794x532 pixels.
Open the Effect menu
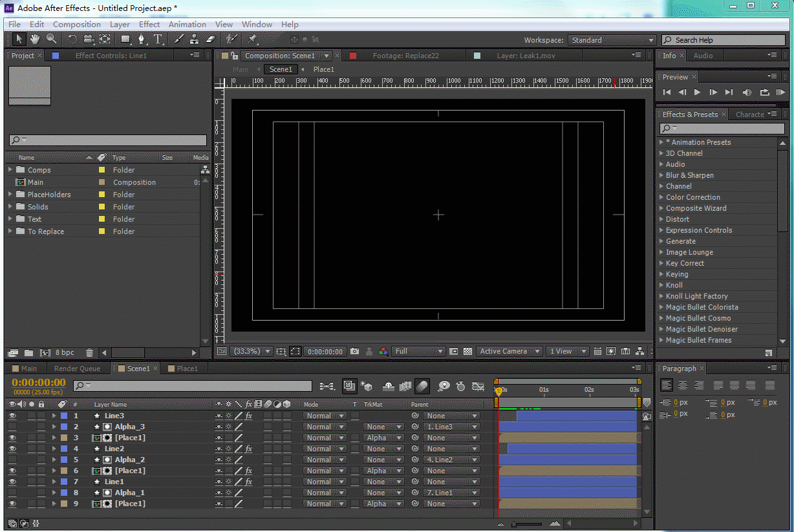(x=149, y=25)
